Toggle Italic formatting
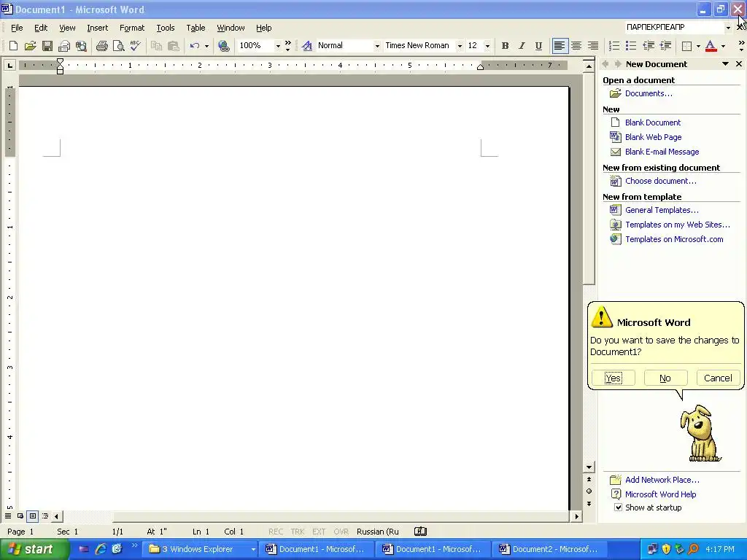 click(522, 46)
